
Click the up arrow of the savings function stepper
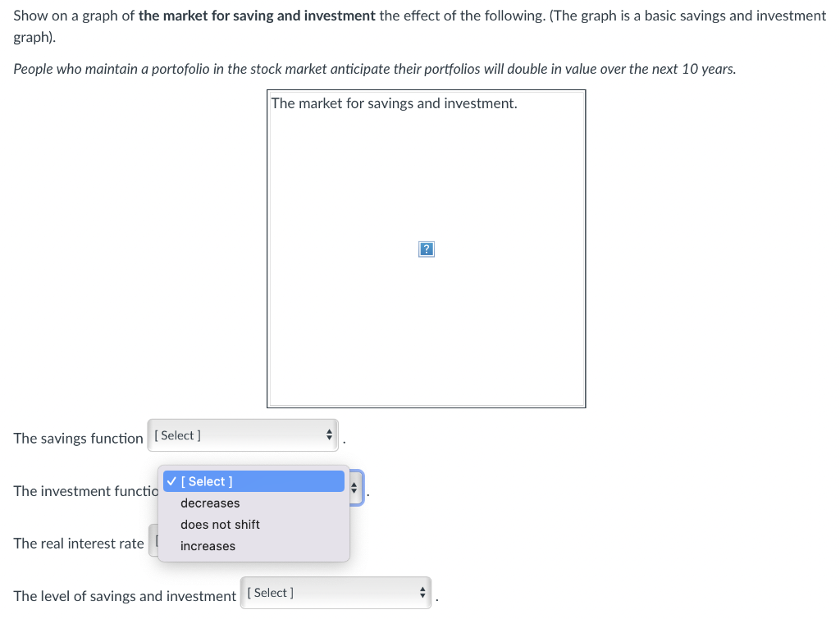point(328,432)
